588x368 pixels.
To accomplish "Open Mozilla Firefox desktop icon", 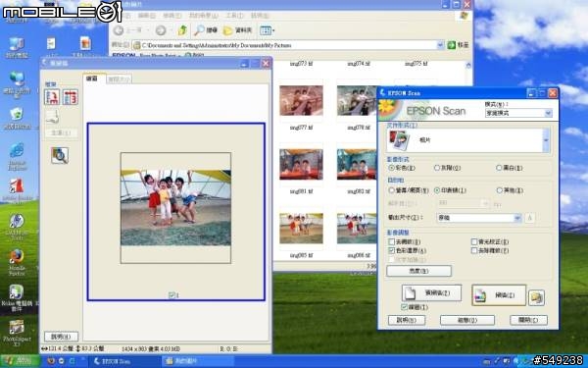I will pos(17,256).
